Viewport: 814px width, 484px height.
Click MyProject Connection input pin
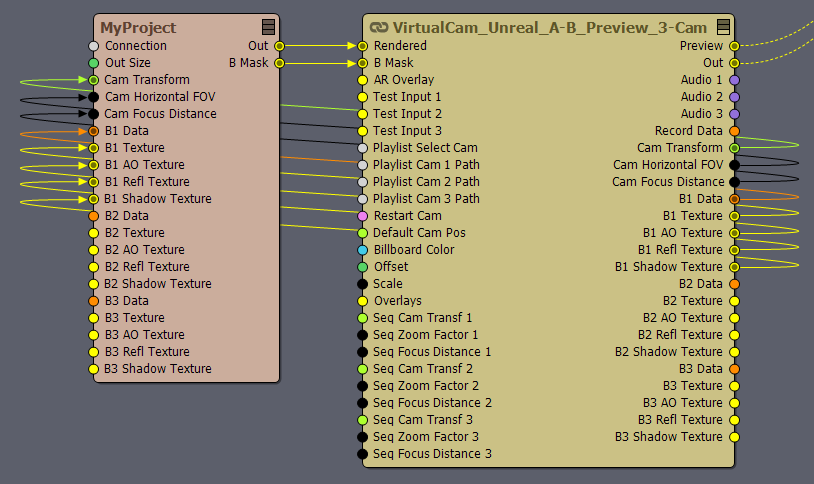(x=93, y=46)
